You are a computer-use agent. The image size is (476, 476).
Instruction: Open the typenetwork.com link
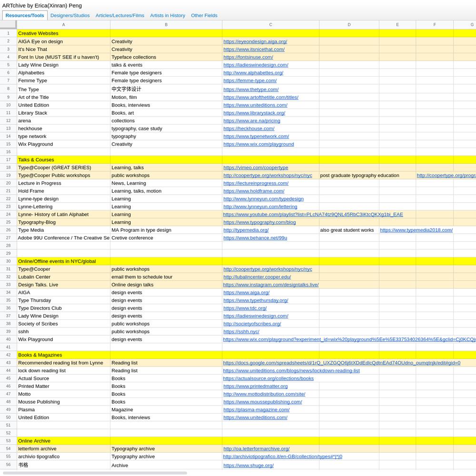point(256,137)
